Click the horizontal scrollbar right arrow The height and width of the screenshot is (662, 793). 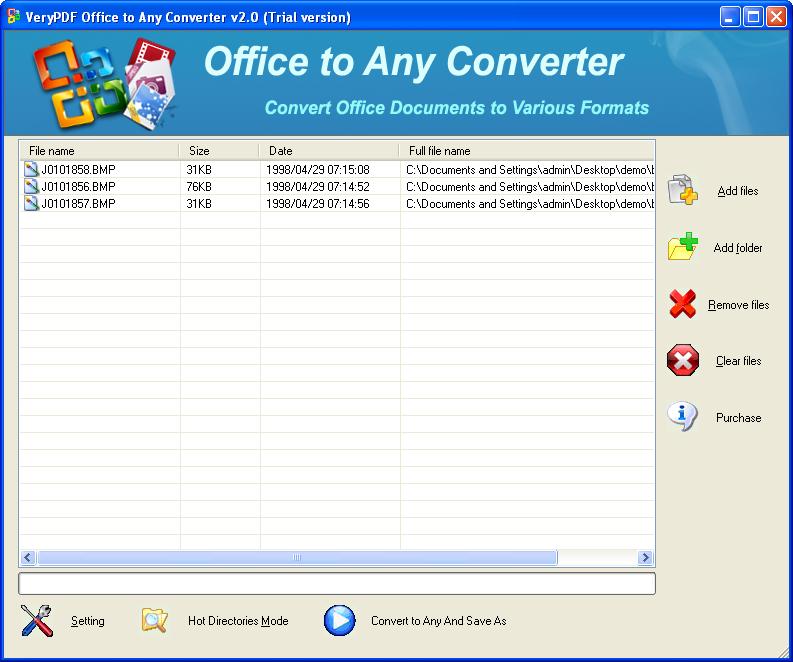pos(645,558)
